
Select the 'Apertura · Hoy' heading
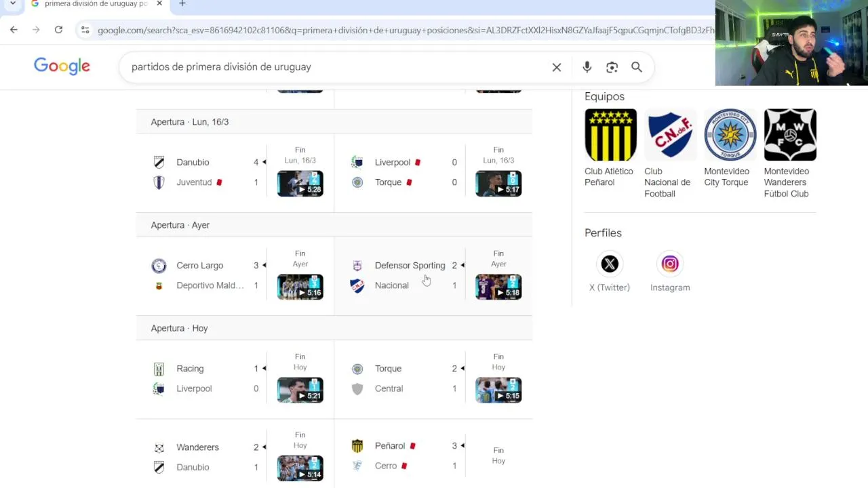[x=180, y=328]
